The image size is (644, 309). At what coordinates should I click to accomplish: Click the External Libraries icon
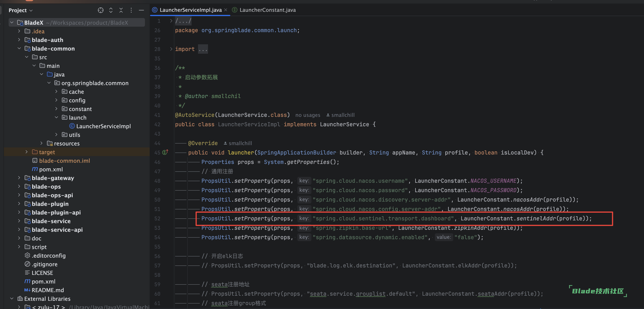point(20,298)
